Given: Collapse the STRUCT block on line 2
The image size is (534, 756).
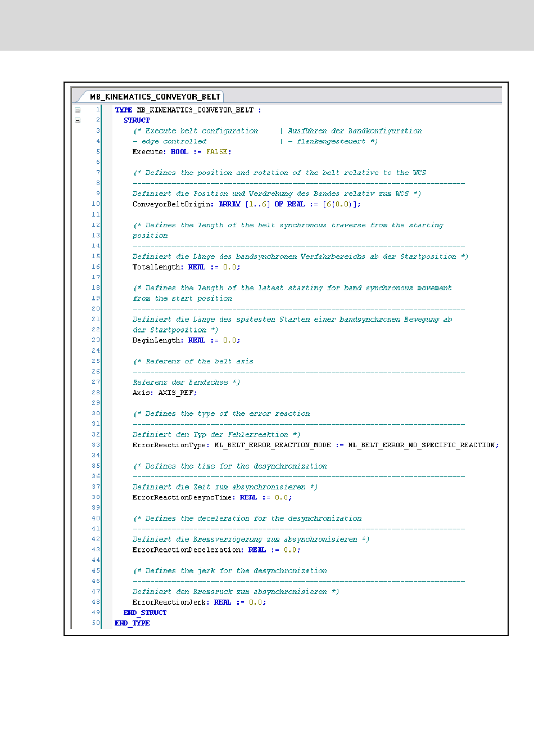Looking at the screenshot, I should (78, 120).
